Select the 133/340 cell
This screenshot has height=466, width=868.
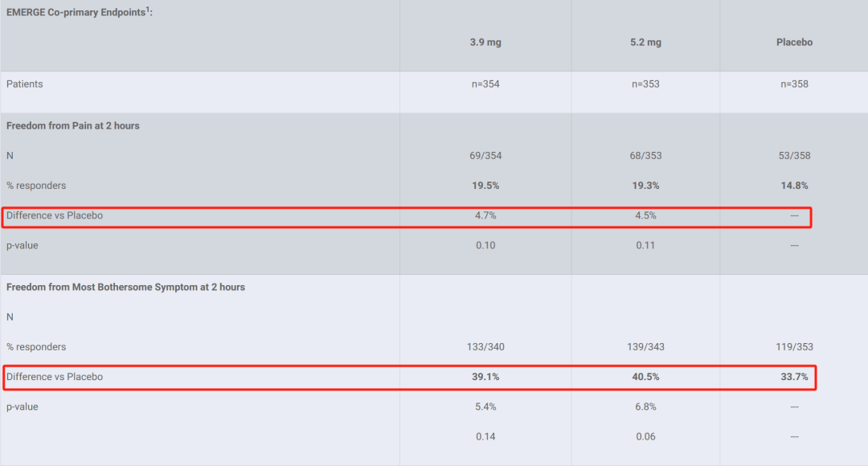pos(485,347)
